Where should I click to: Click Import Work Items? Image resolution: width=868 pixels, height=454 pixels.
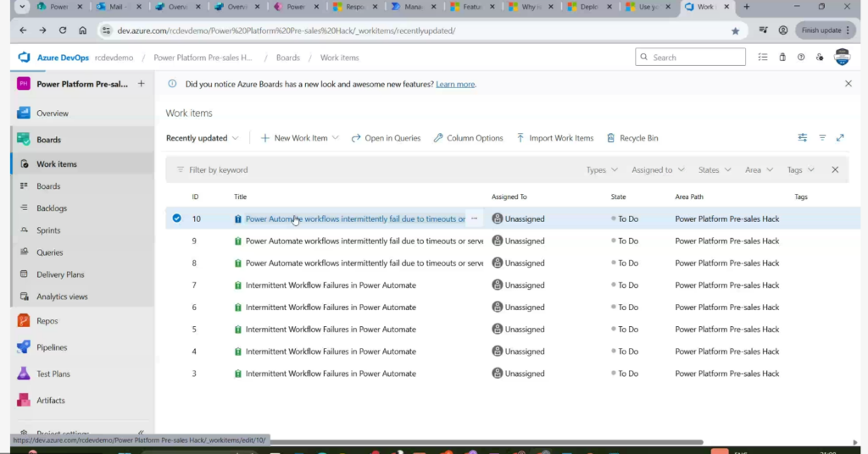tap(554, 138)
